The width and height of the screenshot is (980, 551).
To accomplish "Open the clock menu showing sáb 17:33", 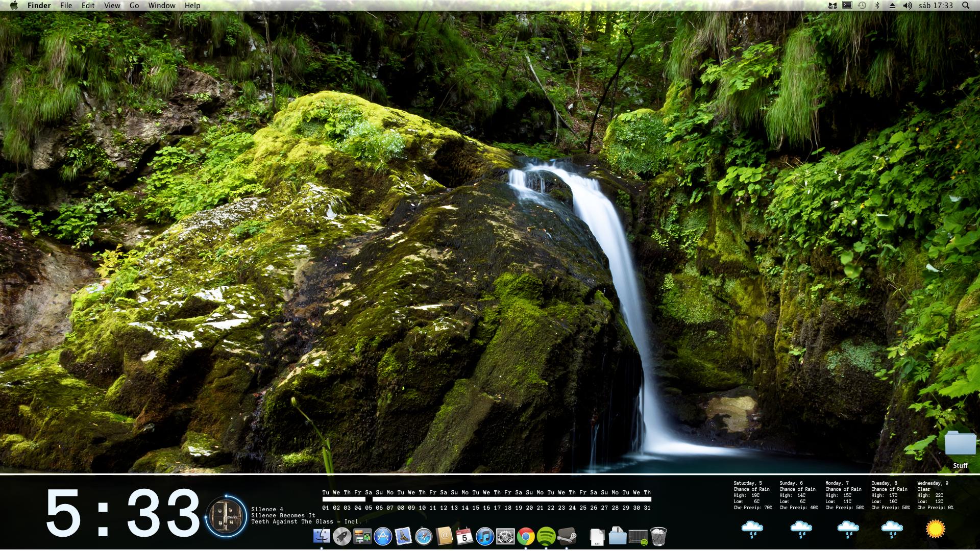I will click(936, 6).
